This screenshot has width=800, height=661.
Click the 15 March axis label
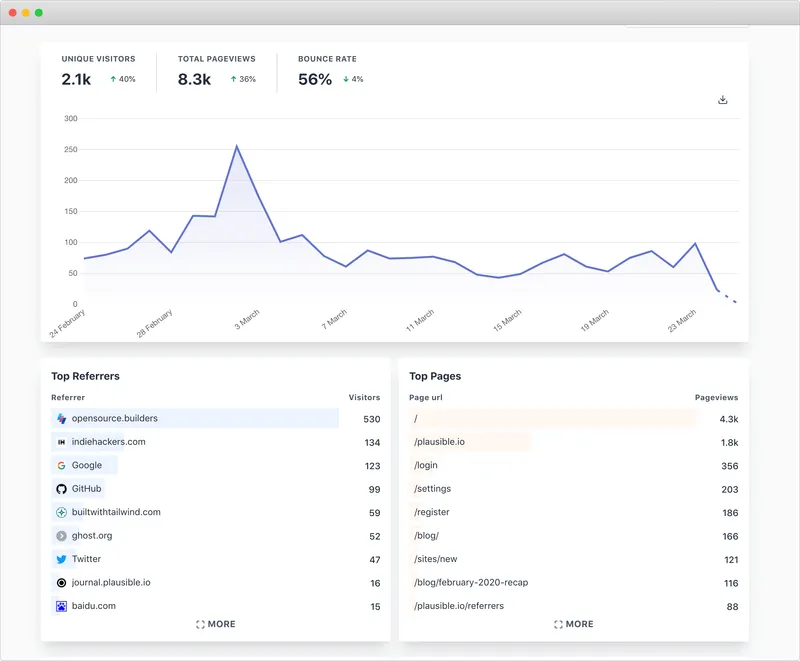(x=507, y=321)
